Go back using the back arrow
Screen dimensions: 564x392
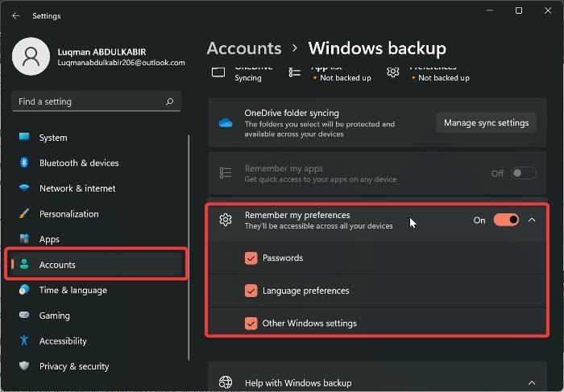click(15, 16)
